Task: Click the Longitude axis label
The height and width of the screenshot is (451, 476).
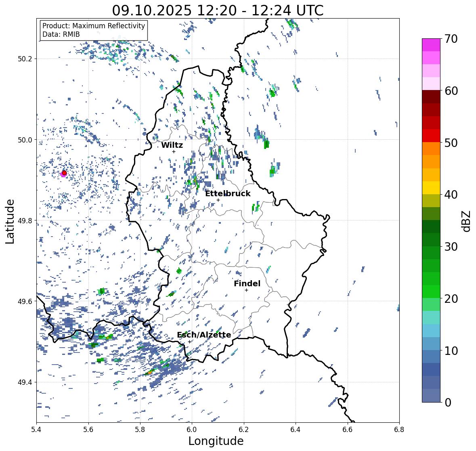Action: (x=216, y=441)
